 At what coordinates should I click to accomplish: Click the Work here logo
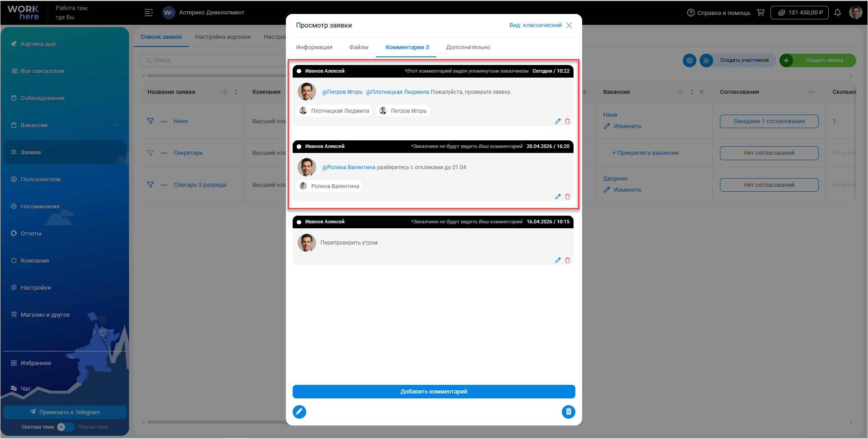23,13
